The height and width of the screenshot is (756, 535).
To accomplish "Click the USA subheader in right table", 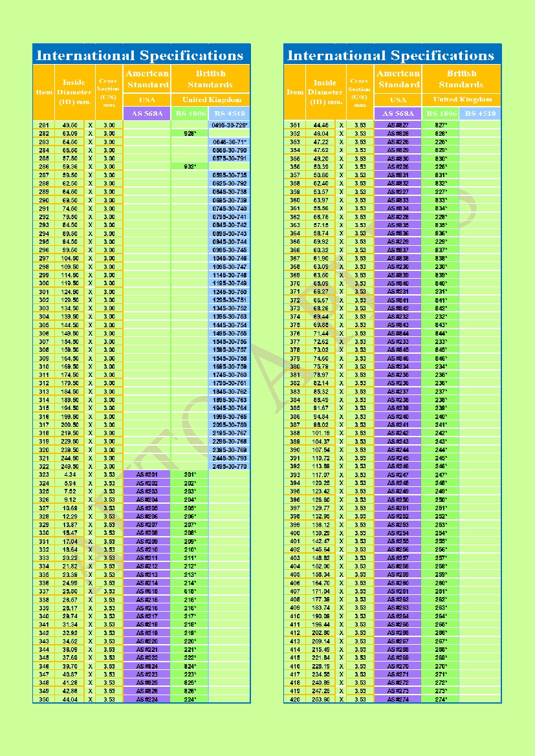I will click(398, 100).
